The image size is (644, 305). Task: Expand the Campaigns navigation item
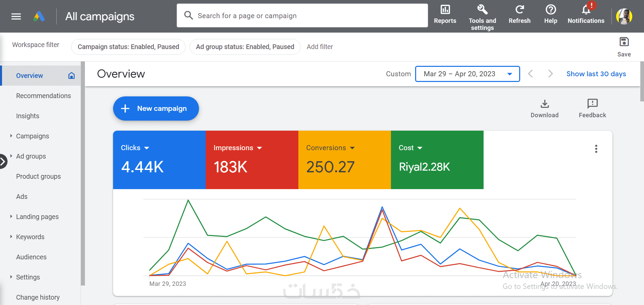click(11, 136)
